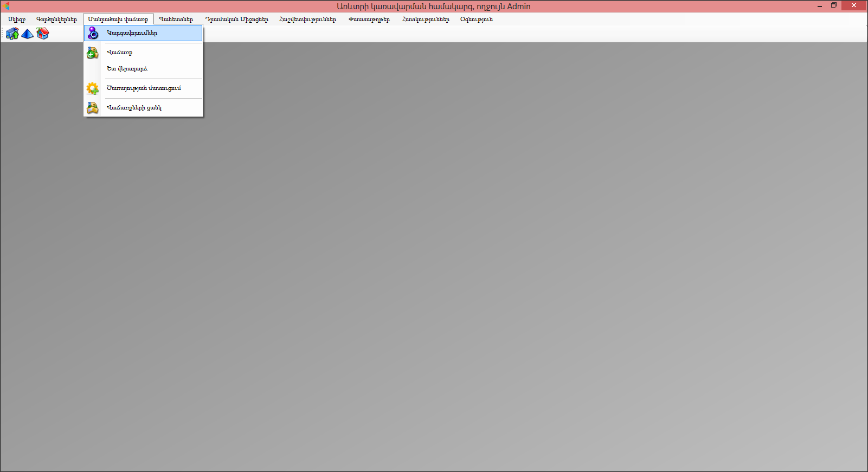The width and height of the screenshot is (868, 472).
Task: Minimize the application window
Action: point(820,5)
